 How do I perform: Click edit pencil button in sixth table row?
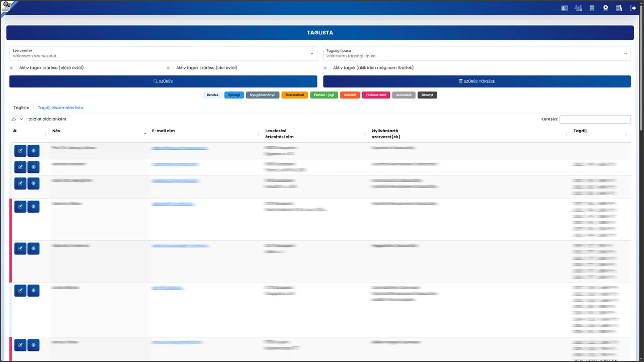(20, 290)
